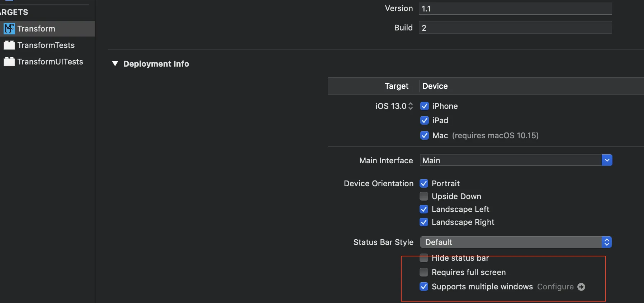Open the Main Interface dropdown
This screenshot has width=644, height=303.
coord(607,160)
